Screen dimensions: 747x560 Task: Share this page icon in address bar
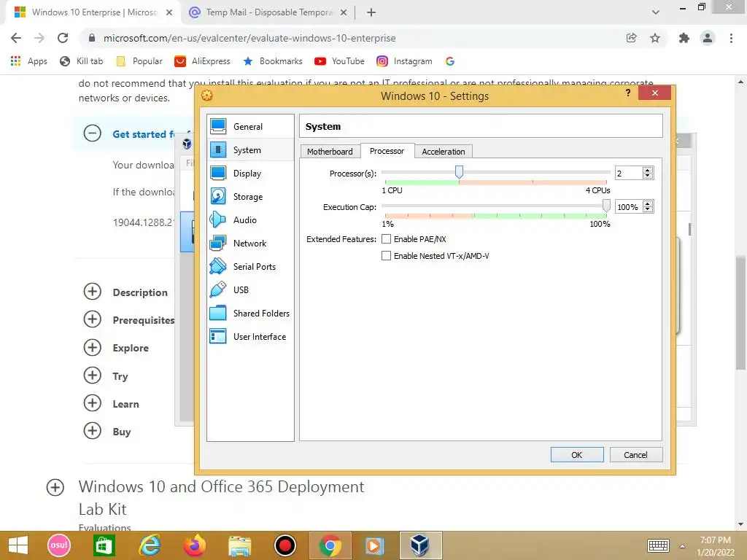[631, 38]
